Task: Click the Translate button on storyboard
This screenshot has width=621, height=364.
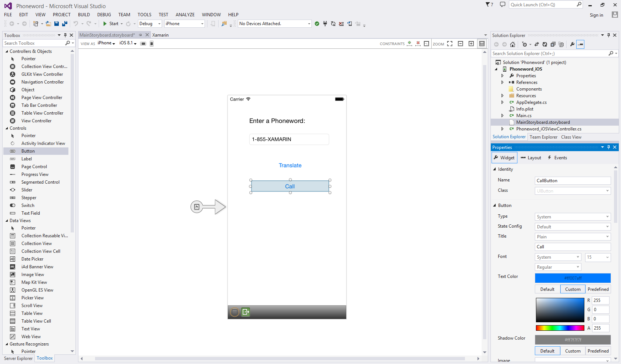Action: pos(290,166)
